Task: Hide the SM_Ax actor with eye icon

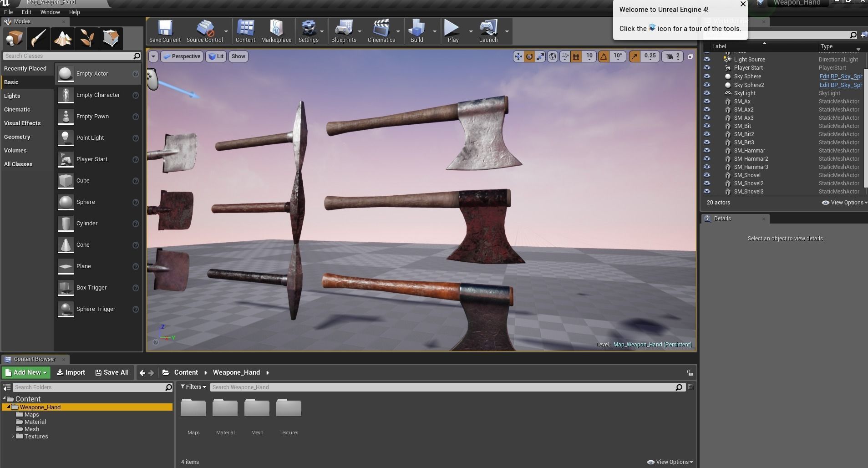Action: tap(707, 101)
